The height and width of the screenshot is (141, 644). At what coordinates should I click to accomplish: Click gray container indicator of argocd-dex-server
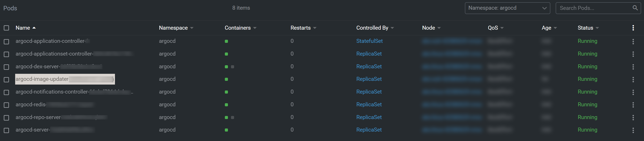pyautogui.click(x=233, y=67)
